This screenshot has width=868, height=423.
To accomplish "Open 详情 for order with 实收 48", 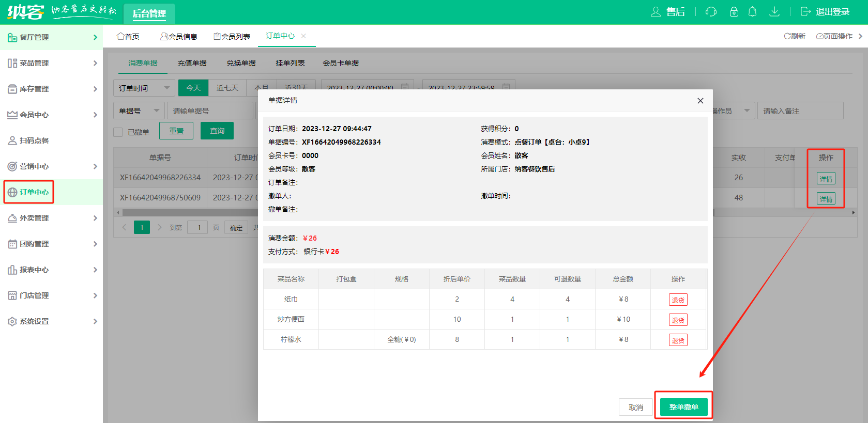I will [x=826, y=198].
